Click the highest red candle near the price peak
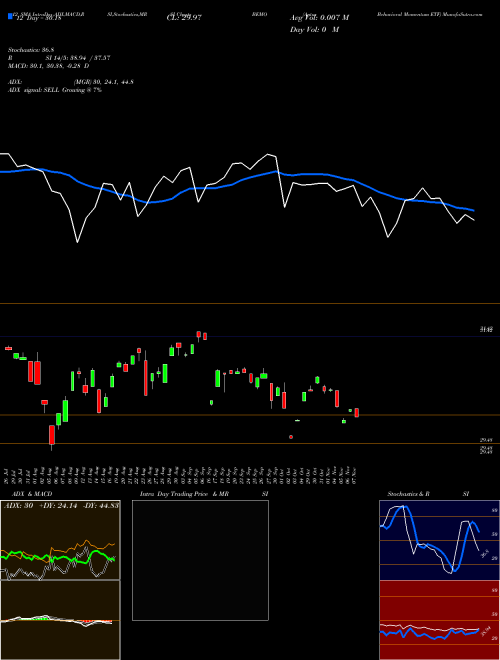This screenshot has height=660, width=500. point(199,334)
